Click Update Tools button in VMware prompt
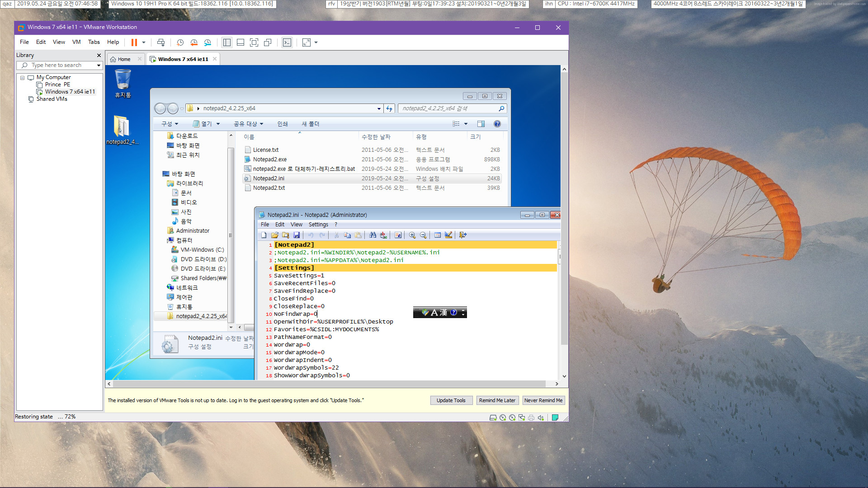This screenshot has width=868, height=488. [x=450, y=400]
